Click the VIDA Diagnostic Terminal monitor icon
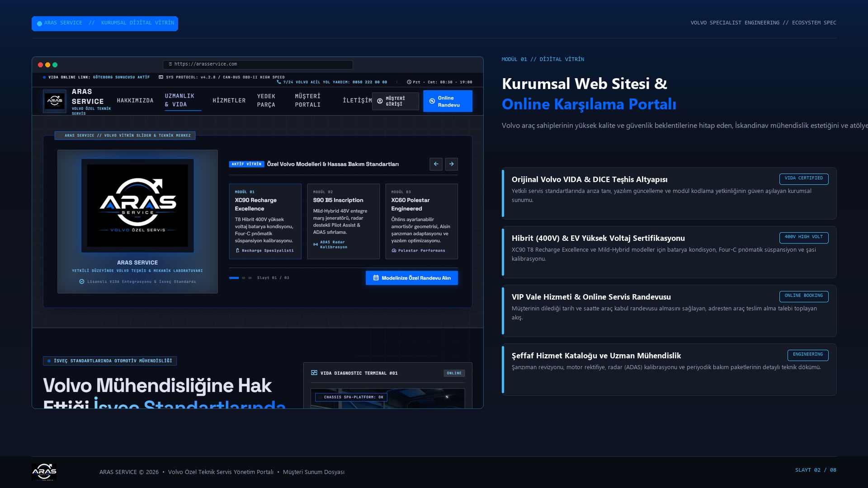 [314, 373]
